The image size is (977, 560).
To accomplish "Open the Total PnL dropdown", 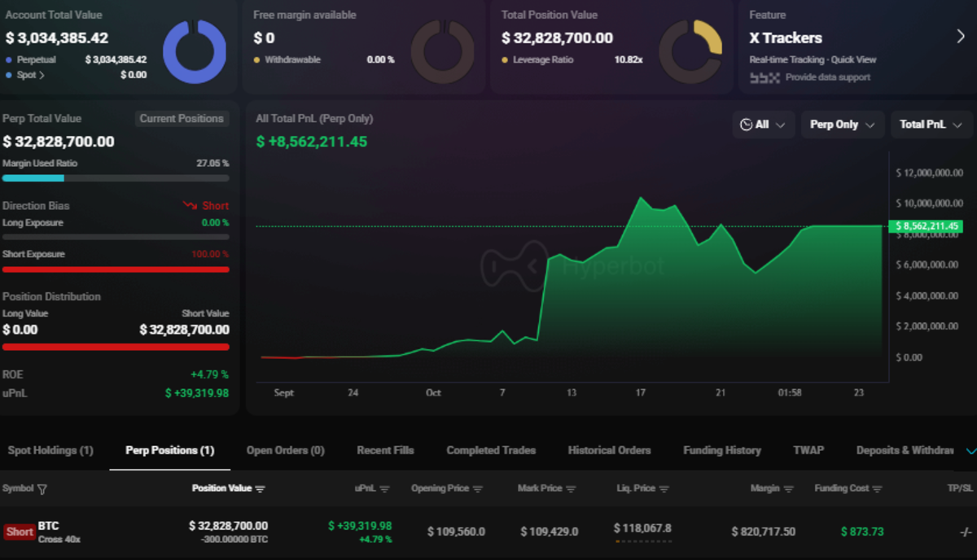I will [x=930, y=125].
